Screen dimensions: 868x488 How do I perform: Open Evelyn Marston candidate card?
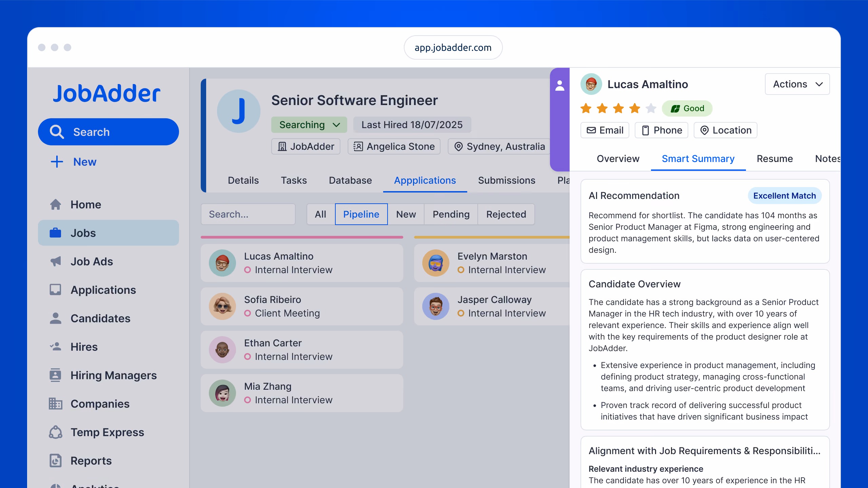click(492, 263)
